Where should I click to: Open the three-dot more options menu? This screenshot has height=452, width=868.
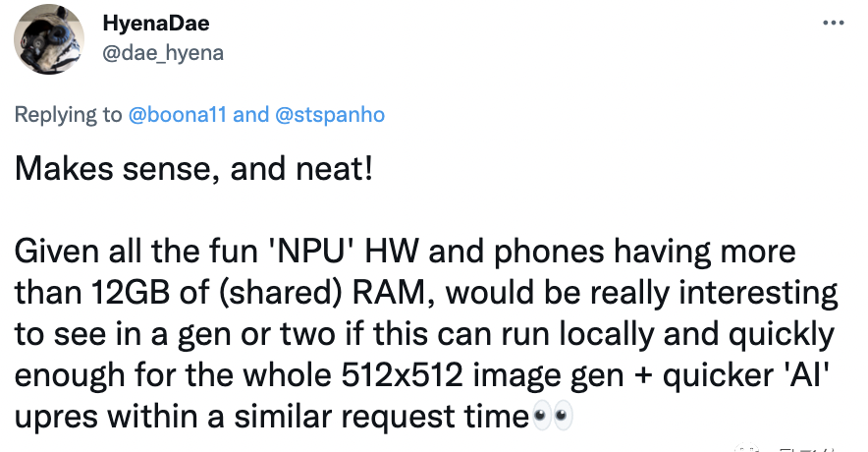[x=833, y=24]
